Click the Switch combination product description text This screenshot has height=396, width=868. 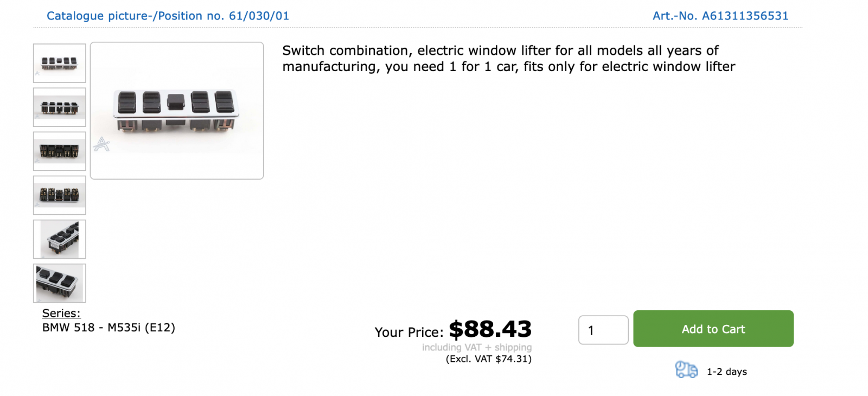508,59
